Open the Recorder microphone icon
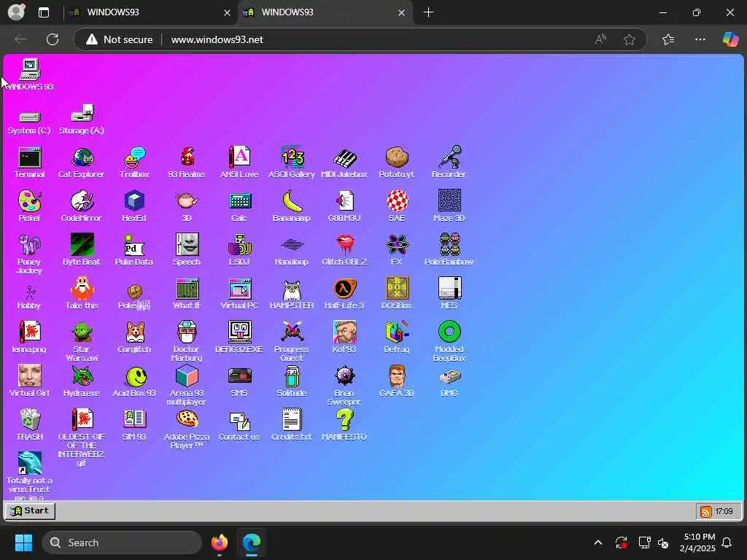The height and width of the screenshot is (560, 747). coord(449,163)
